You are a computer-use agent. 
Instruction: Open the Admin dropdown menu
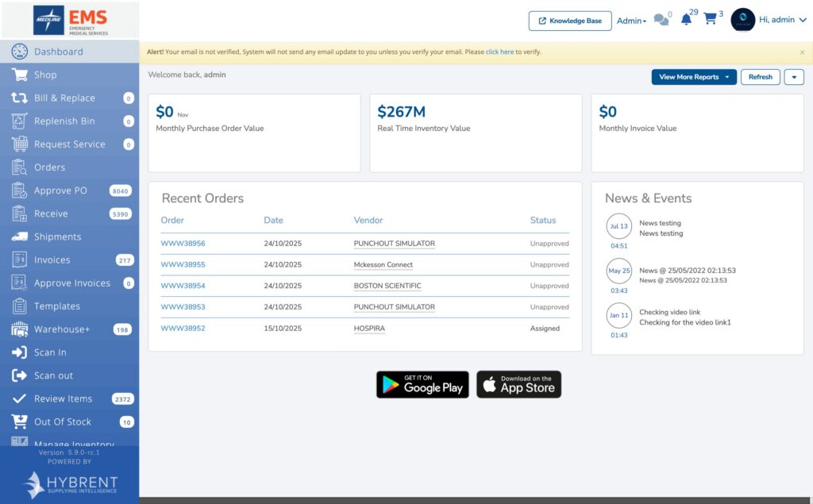point(631,21)
